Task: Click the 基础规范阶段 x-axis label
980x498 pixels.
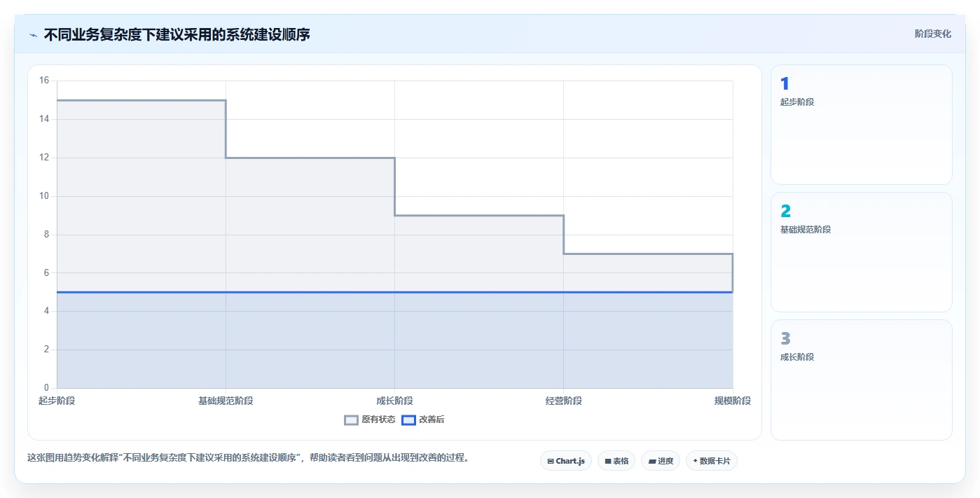Action: [226, 401]
